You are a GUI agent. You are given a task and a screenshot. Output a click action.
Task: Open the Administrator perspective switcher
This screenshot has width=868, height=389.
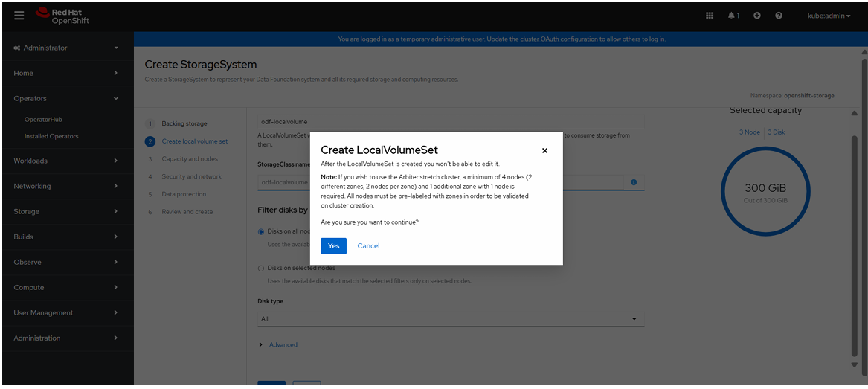(67, 48)
